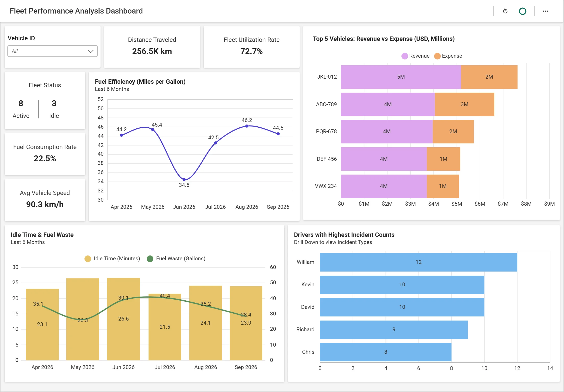The width and height of the screenshot is (564, 392).
Task: Click the Jun 2026 fuel efficiency point 34.5
Action: coord(184,180)
